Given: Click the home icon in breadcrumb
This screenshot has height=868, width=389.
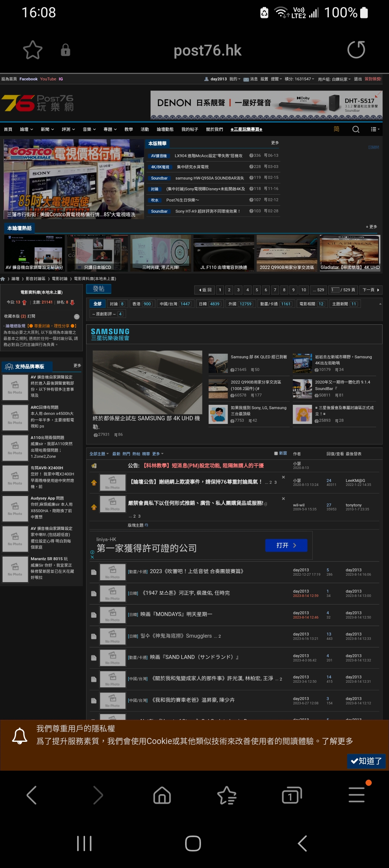Looking at the screenshot, I should [x=3, y=279].
